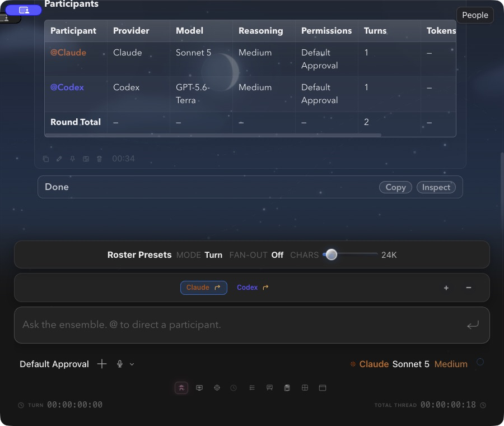Click the @Claude participant link
This screenshot has width=504, height=426.
[x=68, y=53]
